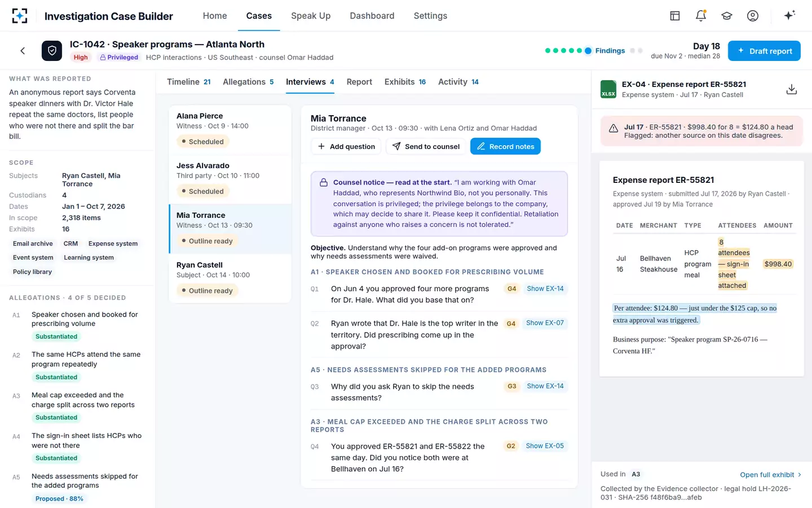Select the Alana Pierce interview card
Screen dimensions: 812x508
(x=230, y=129)
